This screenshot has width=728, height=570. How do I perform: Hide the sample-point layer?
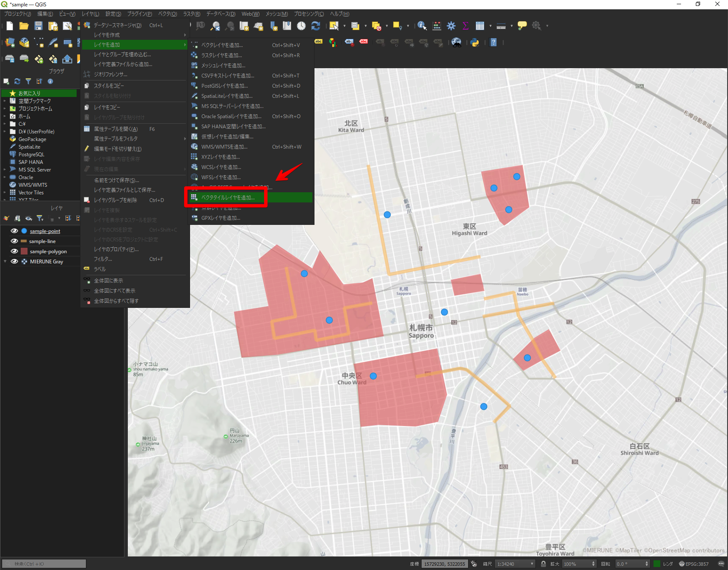pos(14,231)
